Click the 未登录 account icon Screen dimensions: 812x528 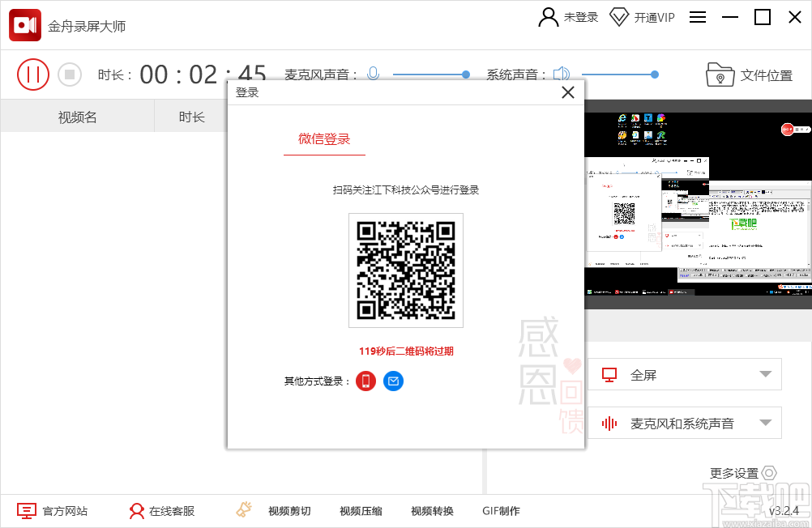click(x=547, y=16)
